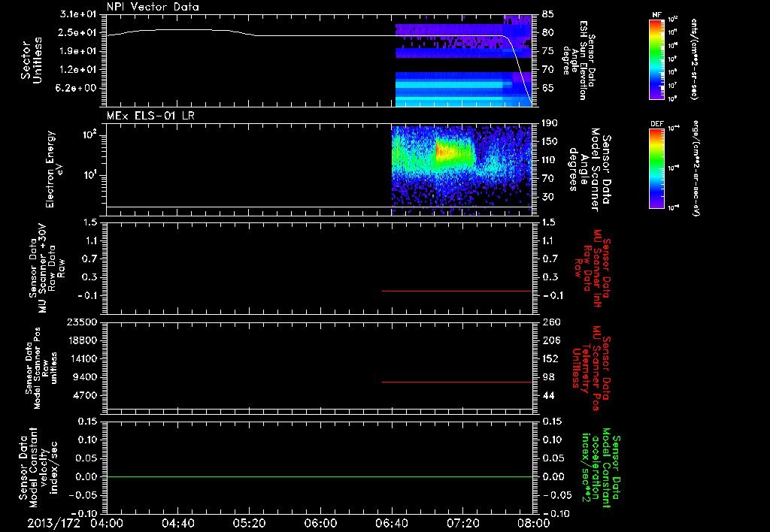Click the 'Electron Energy eV' axis label
770x532 pixels.
point(54,169)
